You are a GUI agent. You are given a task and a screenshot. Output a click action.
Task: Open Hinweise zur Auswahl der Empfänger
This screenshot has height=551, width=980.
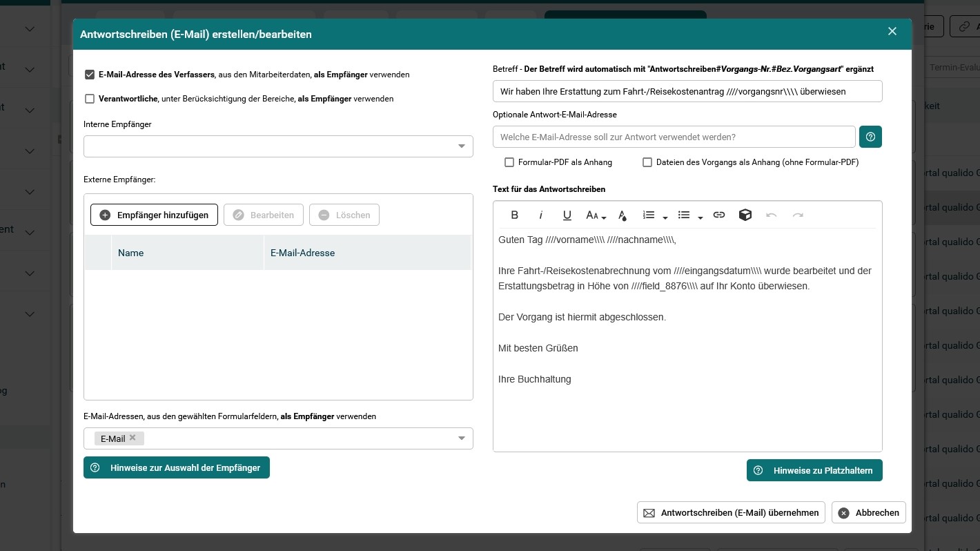[177, 467]
